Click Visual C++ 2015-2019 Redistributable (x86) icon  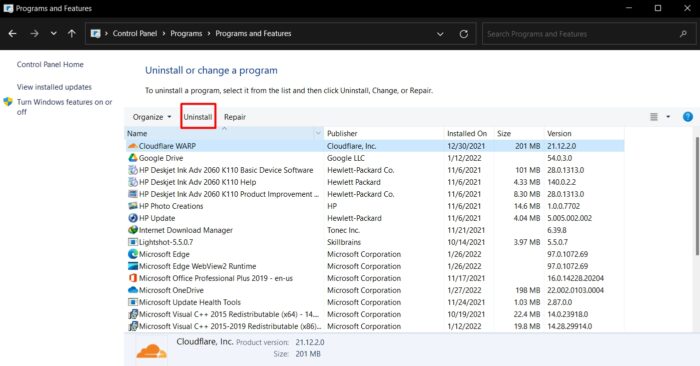[x=133, y=326]
